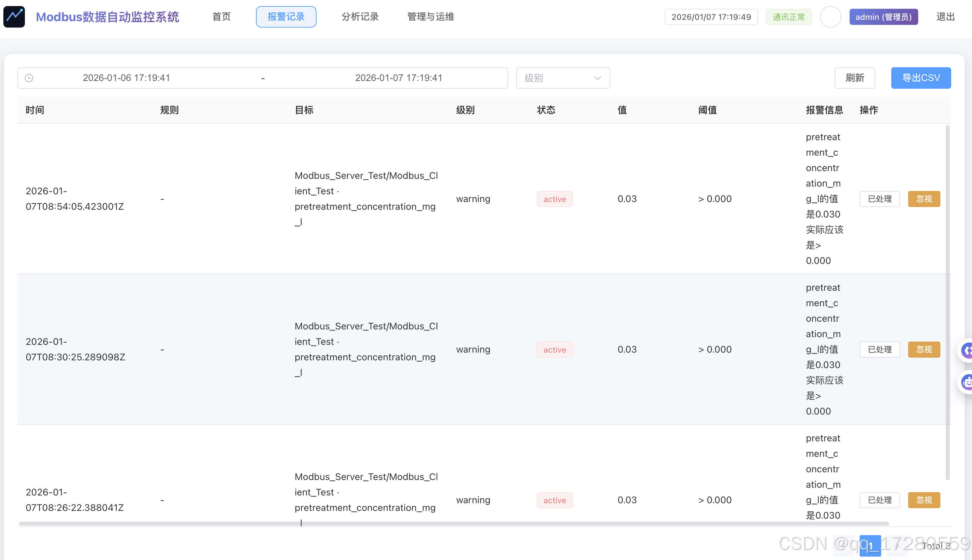Mark the 08:54:05 alarm as 已处理
The height and width of the screenshot is (560, 972).
click(x=880, y=199)
